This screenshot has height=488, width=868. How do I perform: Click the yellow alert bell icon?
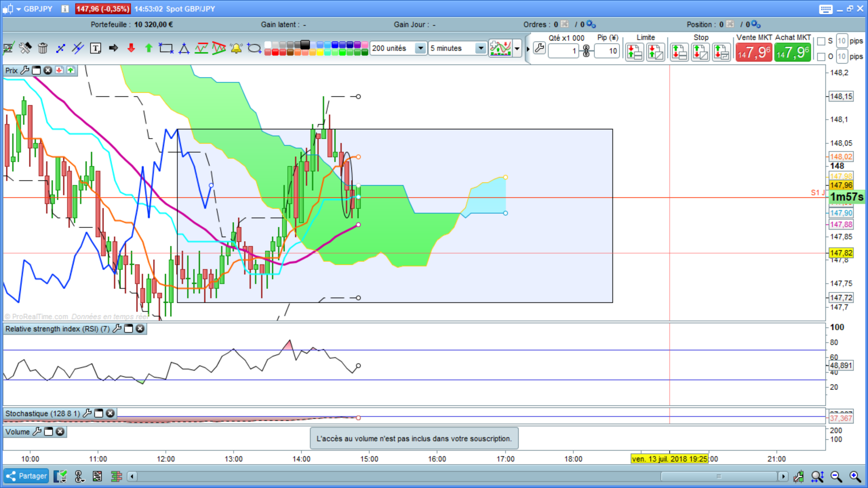tap(236, 48)
